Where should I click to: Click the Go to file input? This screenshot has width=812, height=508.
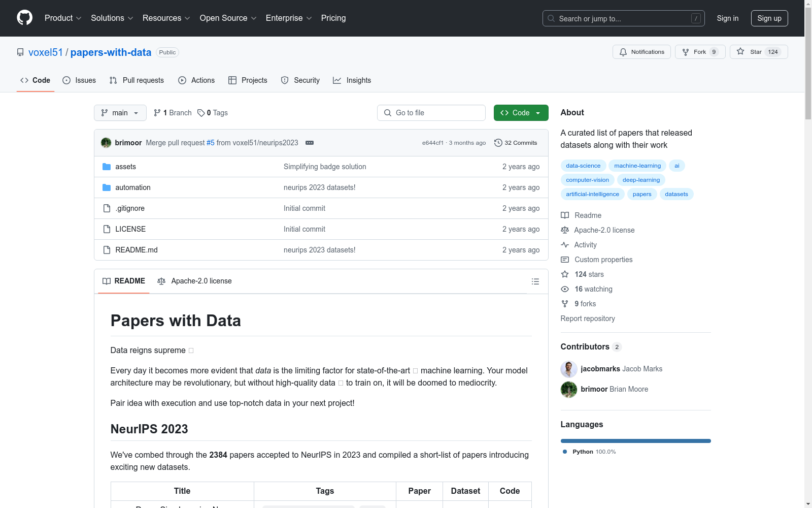(431, 113)
